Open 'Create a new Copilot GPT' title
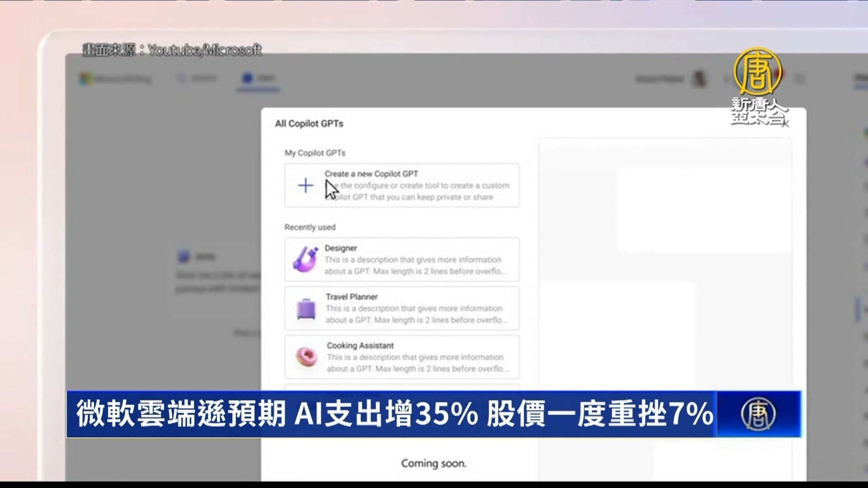This screenshot has height=488, width=868. [371, 174]
